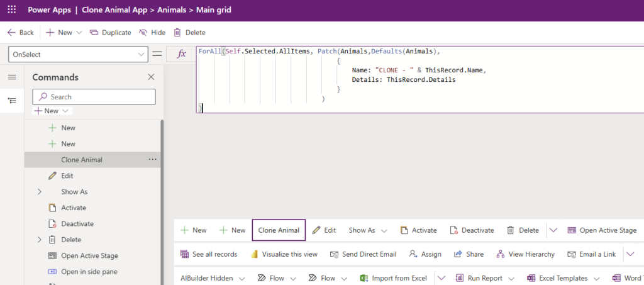Viewport: 644px width, 285px height.
Task: Duplicate the selected command
Action: (x=110, y=33)
